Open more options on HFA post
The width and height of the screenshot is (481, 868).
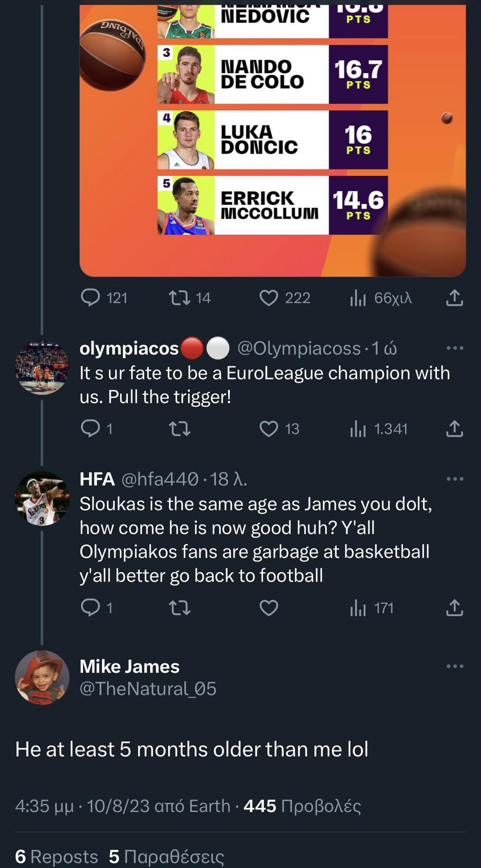(x=455, y=479)
